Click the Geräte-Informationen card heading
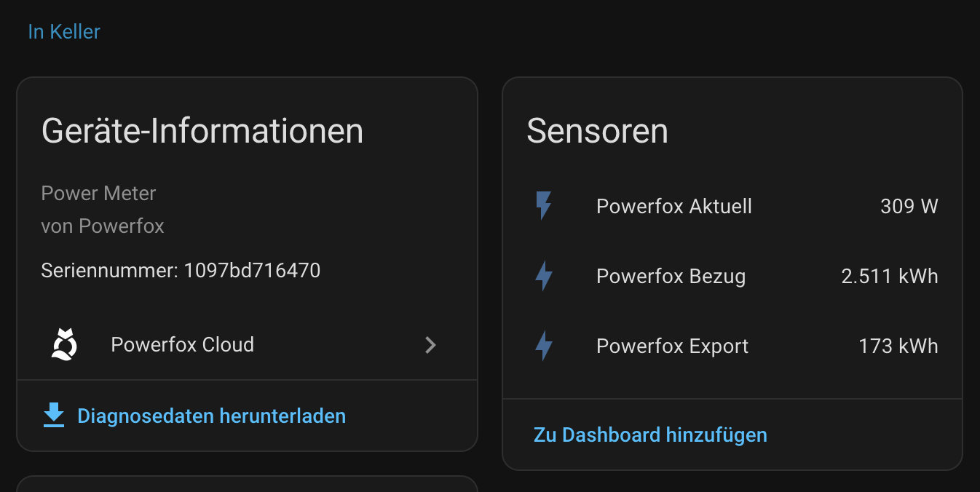 point(202,131)
